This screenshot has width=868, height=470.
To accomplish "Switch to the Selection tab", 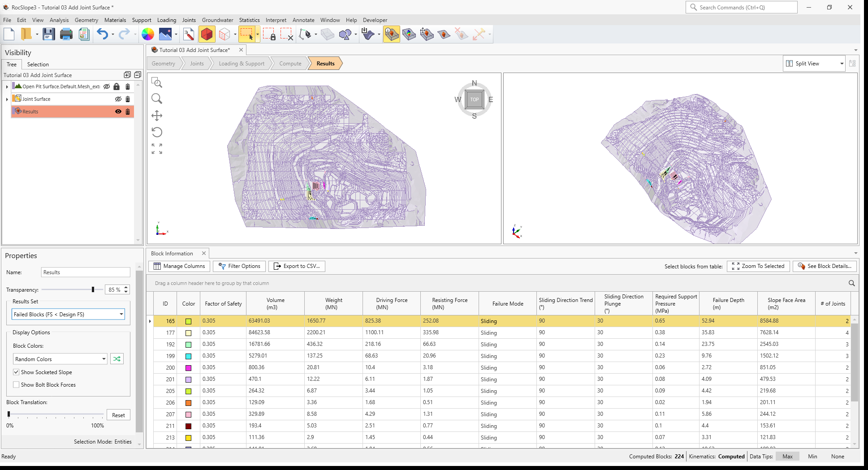I will tap(38, 65).
